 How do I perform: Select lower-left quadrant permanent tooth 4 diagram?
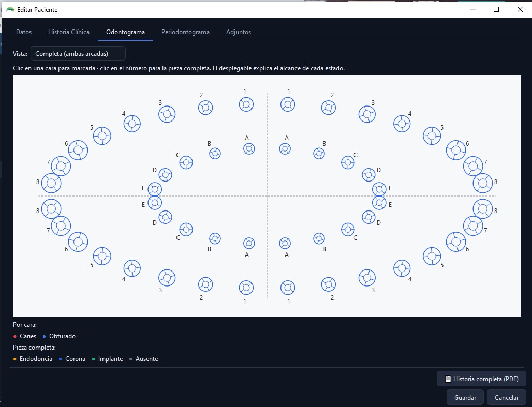coord(132,268)
